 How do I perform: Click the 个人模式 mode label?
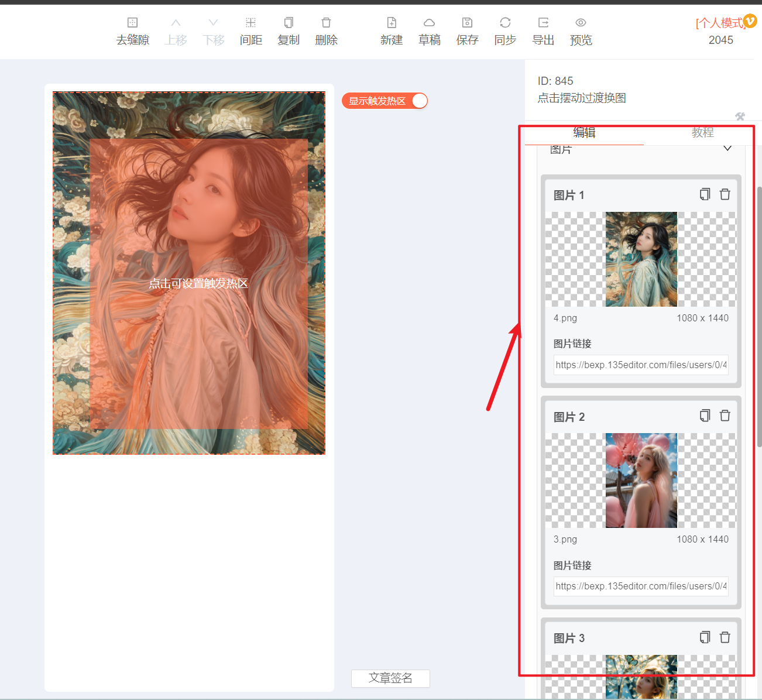click(719, 23)
